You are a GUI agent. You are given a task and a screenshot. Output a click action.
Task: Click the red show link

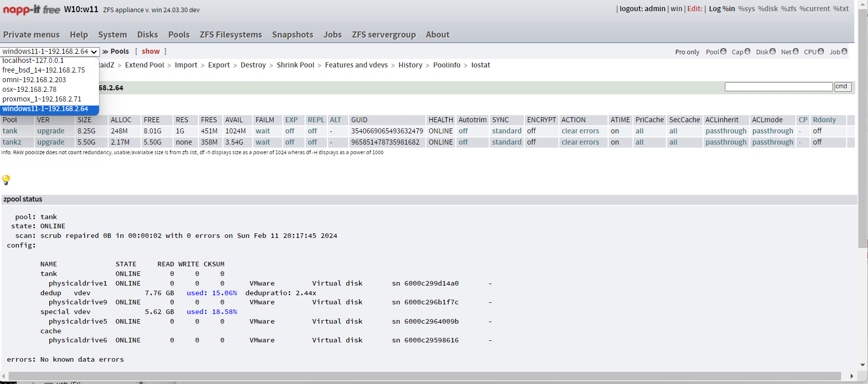tap(151, 51)
